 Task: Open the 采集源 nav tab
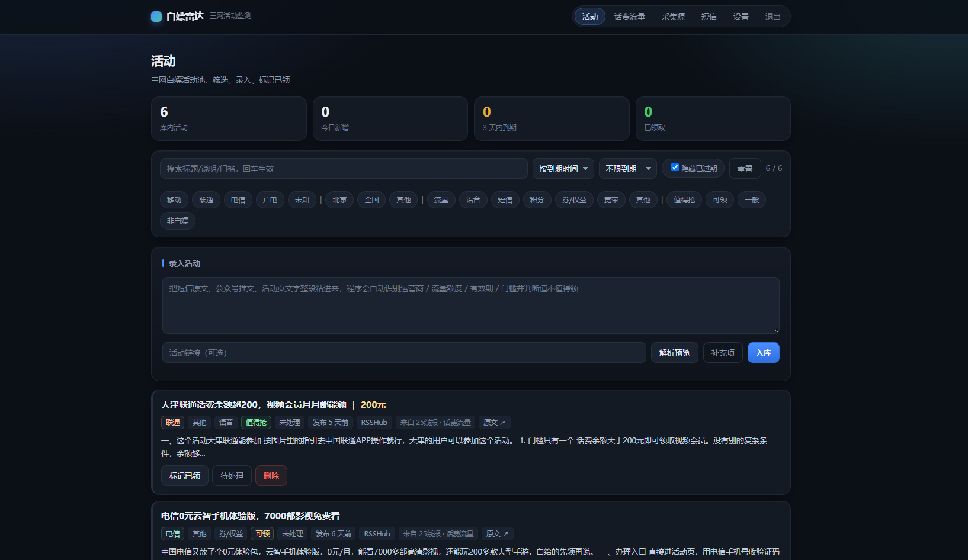(x=673, y=17)
